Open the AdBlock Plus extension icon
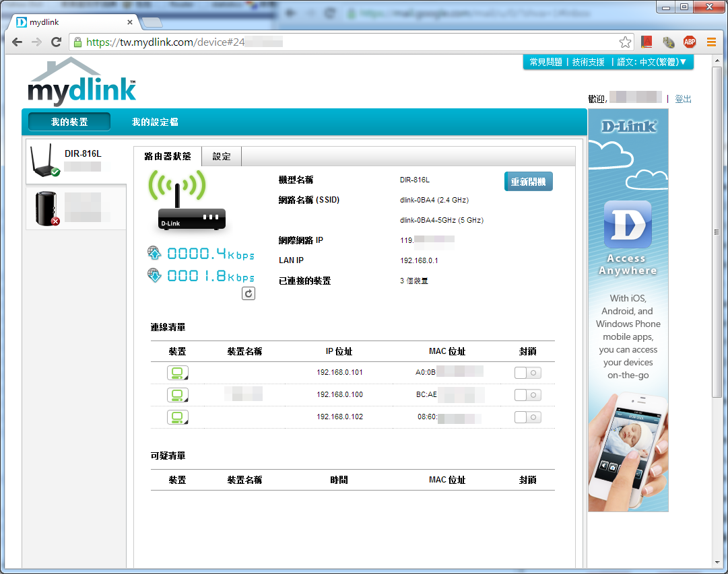The image size is (728, 574). 690,42
